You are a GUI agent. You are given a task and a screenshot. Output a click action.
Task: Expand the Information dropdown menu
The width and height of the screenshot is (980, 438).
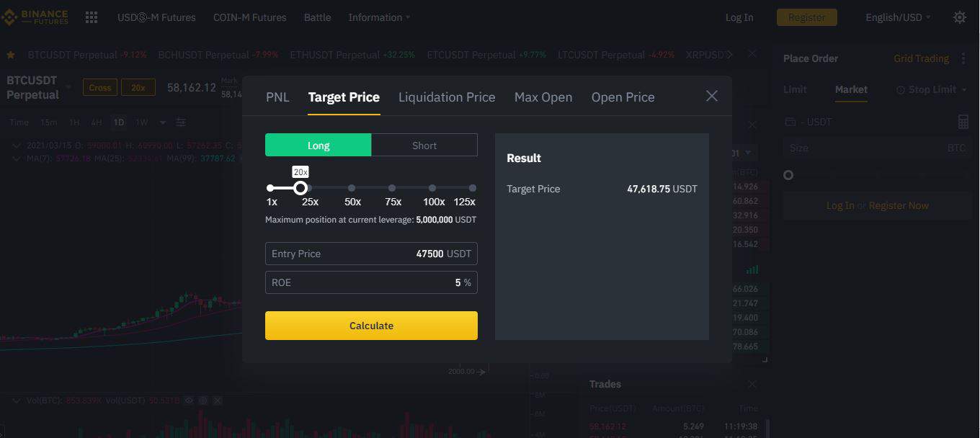pos(379,17)
